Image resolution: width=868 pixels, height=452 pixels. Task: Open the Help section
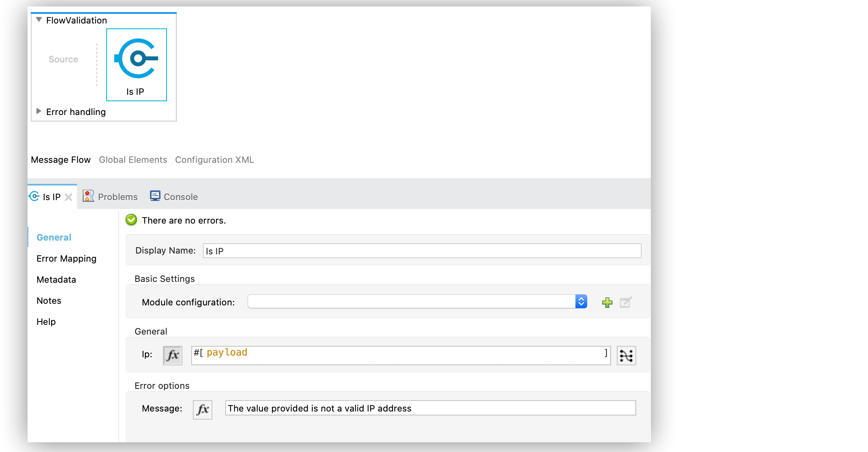tap(46, 322)
